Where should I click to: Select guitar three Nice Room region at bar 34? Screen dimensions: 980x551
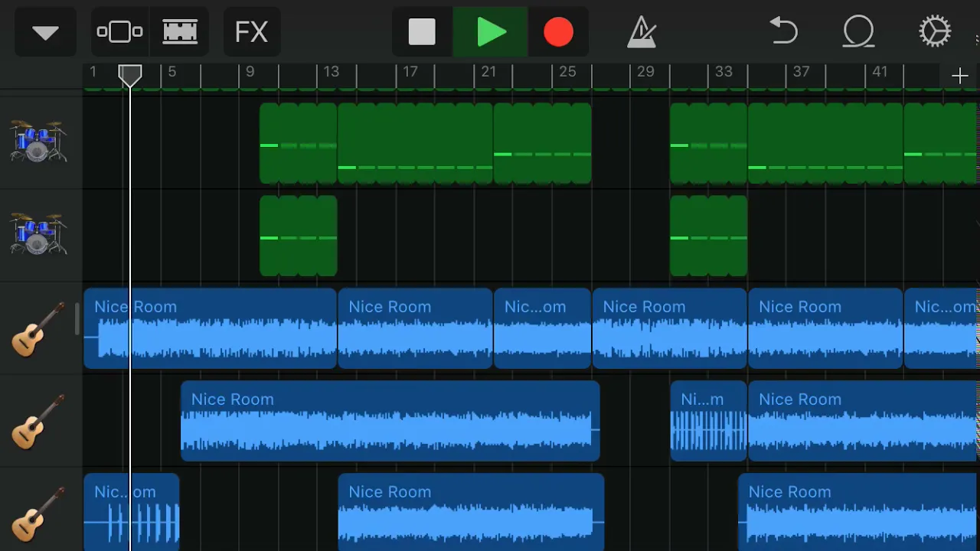click(x=857, y=512)
